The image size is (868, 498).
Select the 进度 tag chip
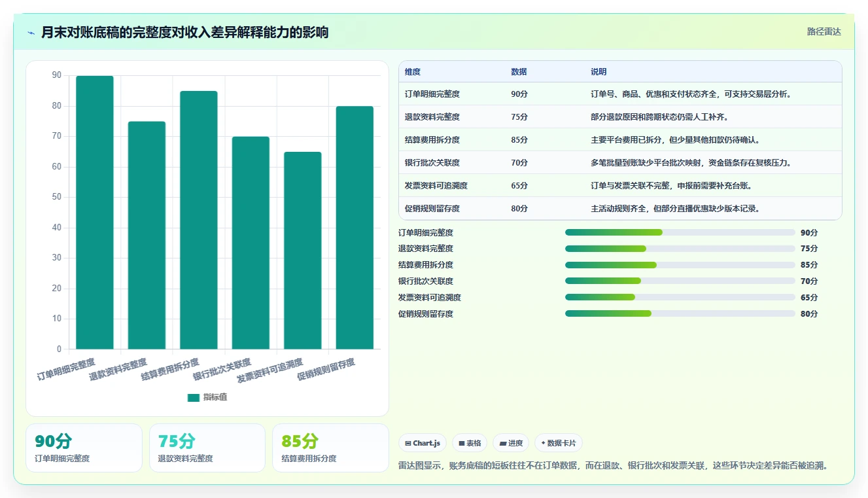point(511,443)
